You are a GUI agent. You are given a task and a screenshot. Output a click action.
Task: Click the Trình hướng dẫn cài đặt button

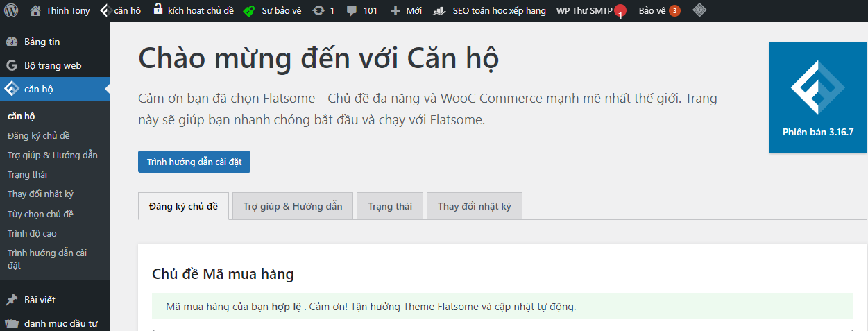194,162
